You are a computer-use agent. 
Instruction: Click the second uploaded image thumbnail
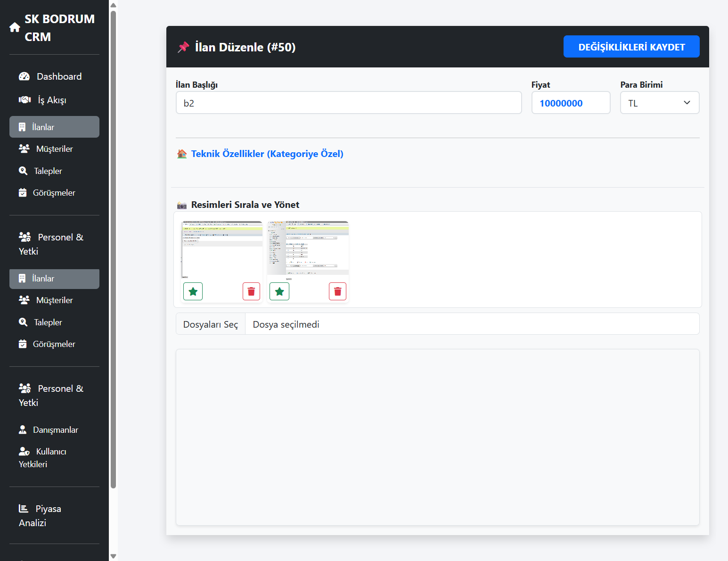click(308, 248)
